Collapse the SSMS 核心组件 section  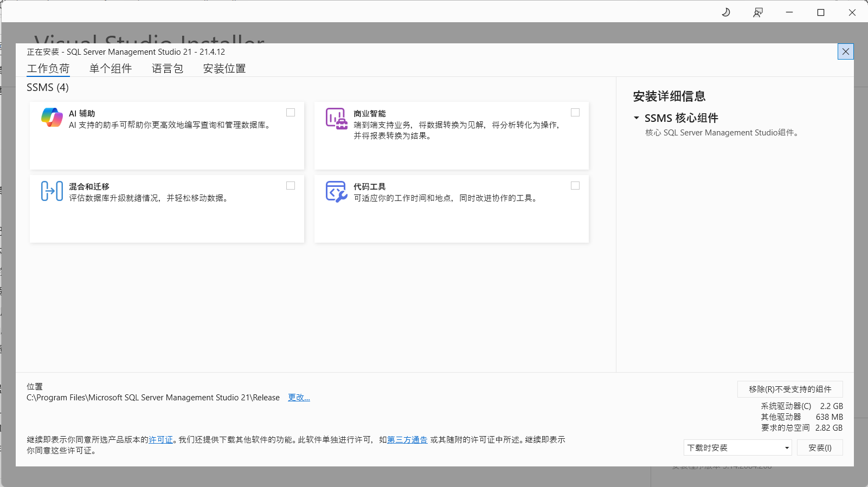pyautogui.click(x=636, y=118)
